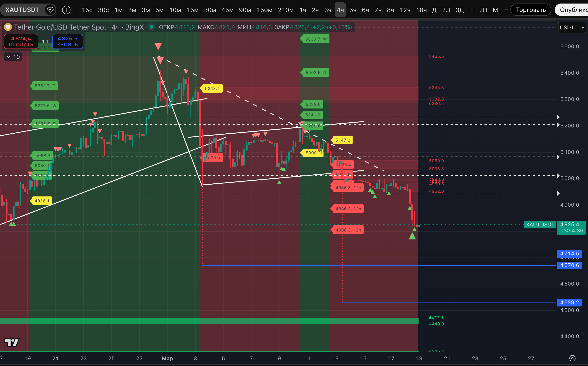Expand the more timeframes chevron after М
Viewport: 588px width, 366px height.
506,10
